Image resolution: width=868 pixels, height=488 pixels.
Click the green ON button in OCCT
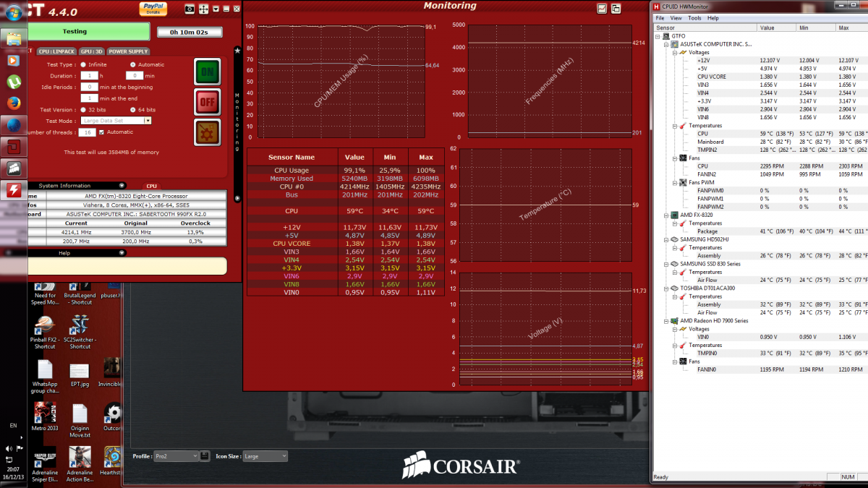(207, 72)
